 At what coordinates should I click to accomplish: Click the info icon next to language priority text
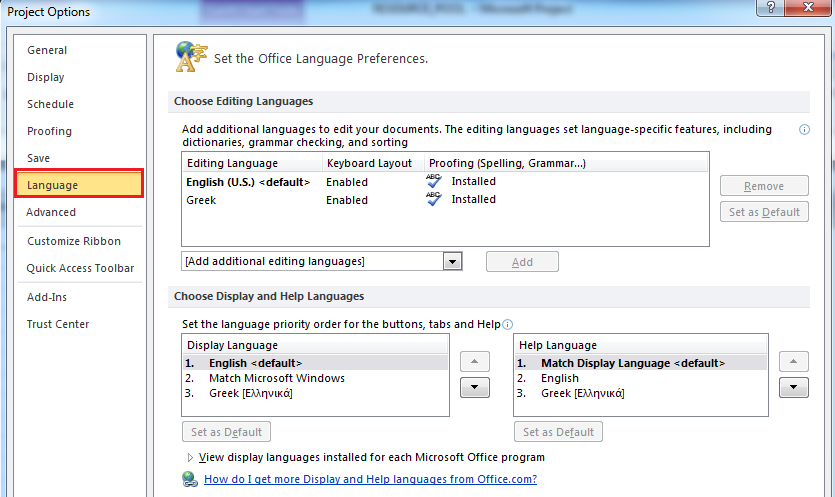click(x=507, y=324)
